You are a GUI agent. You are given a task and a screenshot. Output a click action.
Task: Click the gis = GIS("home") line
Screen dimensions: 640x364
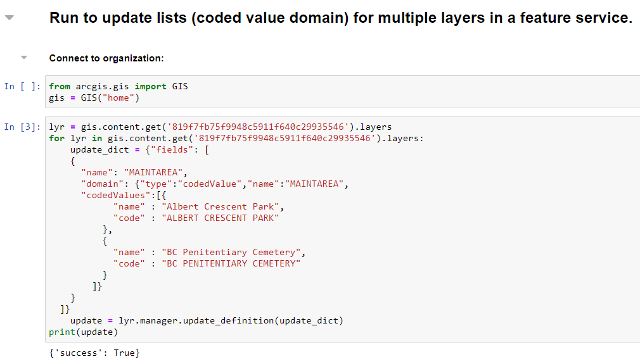(94, 98)
